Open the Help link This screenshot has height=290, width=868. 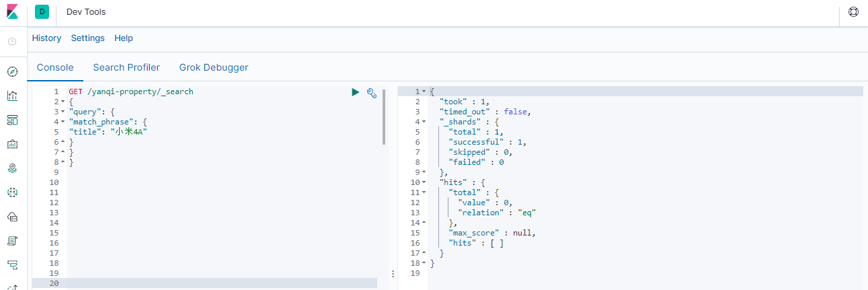click(x=124, y=38)
